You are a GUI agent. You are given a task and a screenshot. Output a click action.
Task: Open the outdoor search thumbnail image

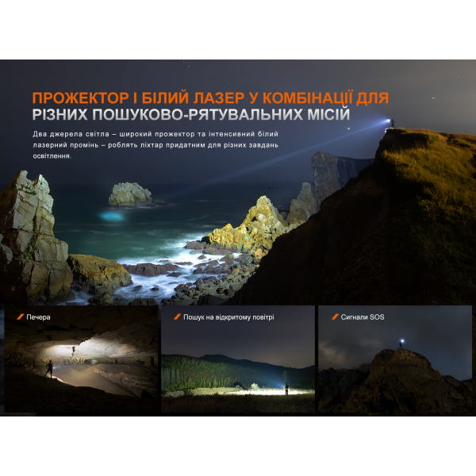tap(237, 359)
